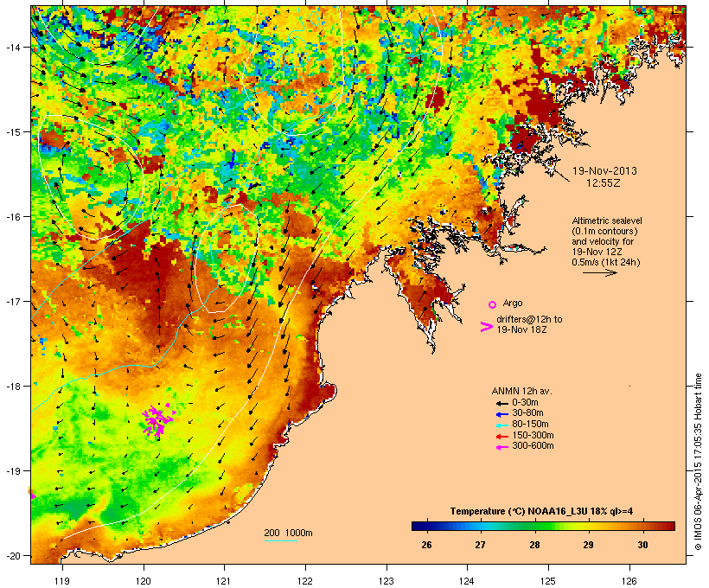Click the '150-300m' depth label
The height and width of the screenshot is (588, 709).
[x=533, y=436]
